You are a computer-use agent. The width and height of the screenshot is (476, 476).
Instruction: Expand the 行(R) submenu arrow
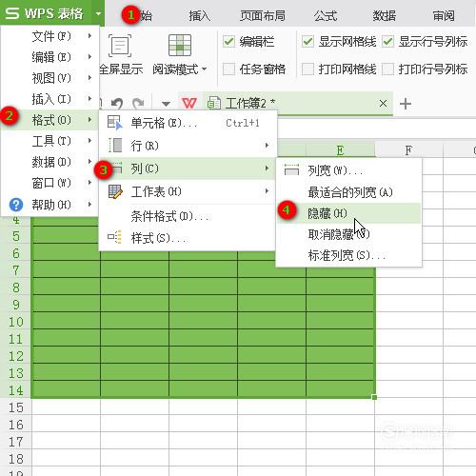pos(267,146)
